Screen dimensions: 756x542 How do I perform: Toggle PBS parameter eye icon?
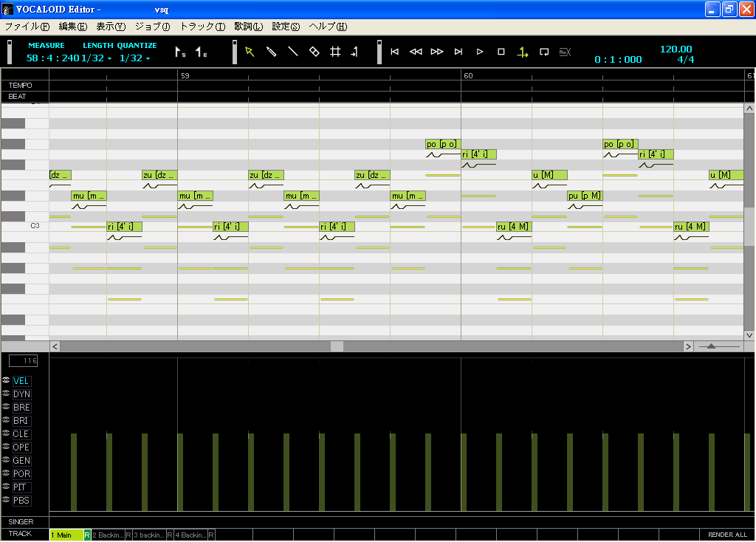pos(6,500)
